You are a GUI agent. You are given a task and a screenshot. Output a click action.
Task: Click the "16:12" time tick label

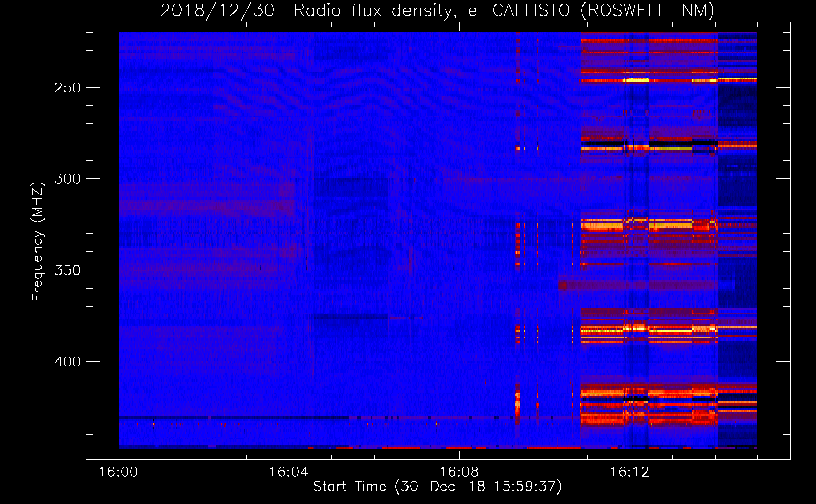pyautogui.click(x=630, y=472)
